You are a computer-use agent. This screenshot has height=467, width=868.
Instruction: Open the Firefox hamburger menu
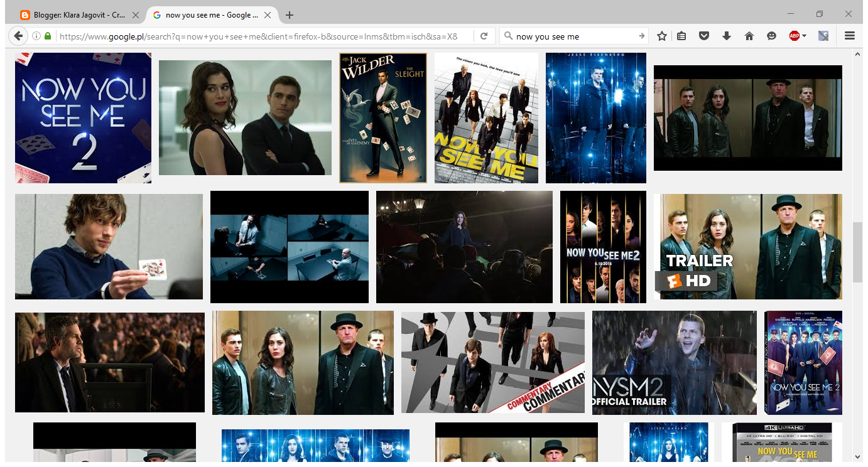[850, 36]
